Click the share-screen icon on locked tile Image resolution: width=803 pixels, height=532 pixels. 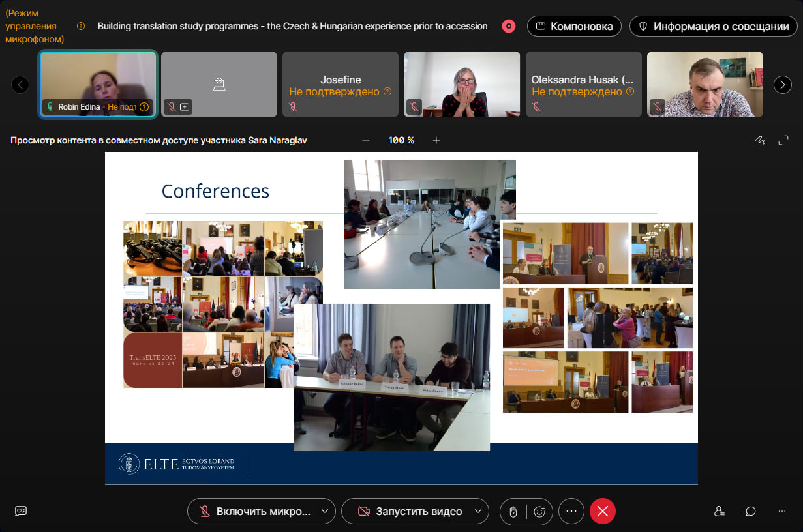click(x=185, y=107)
